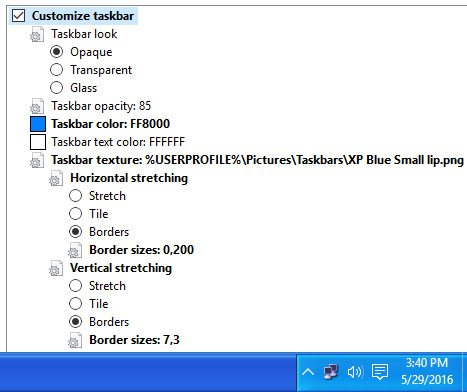Choose Stretch under Vertical stretching
Viewport: 467px width, 392px height.
75,286
